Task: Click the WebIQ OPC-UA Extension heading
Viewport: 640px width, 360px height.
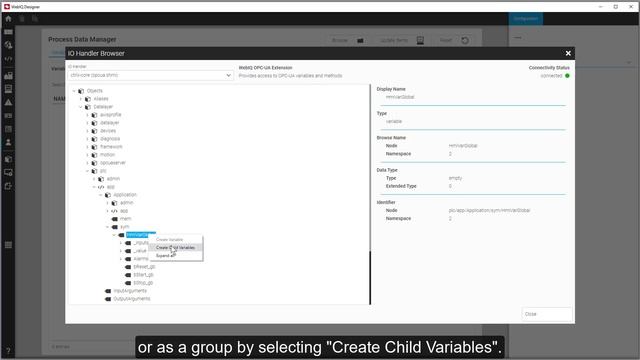Action: point(265,68)
